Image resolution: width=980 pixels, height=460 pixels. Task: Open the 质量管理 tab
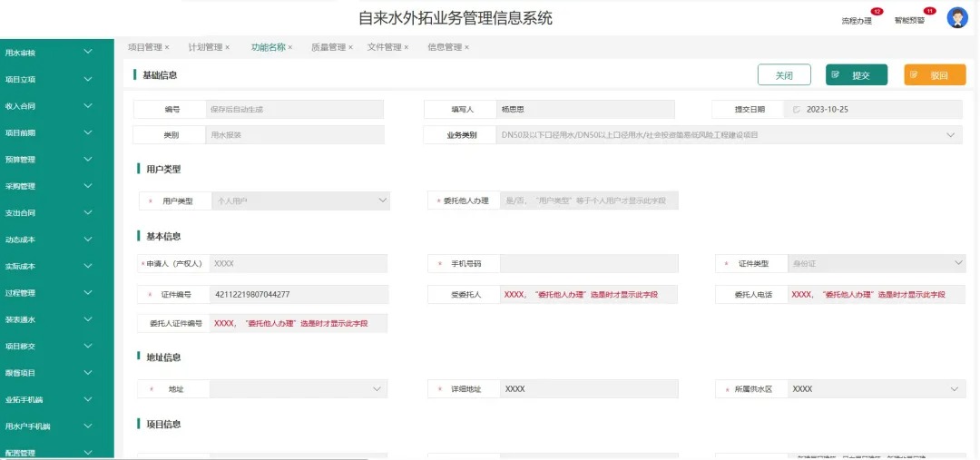pos(328,47)
